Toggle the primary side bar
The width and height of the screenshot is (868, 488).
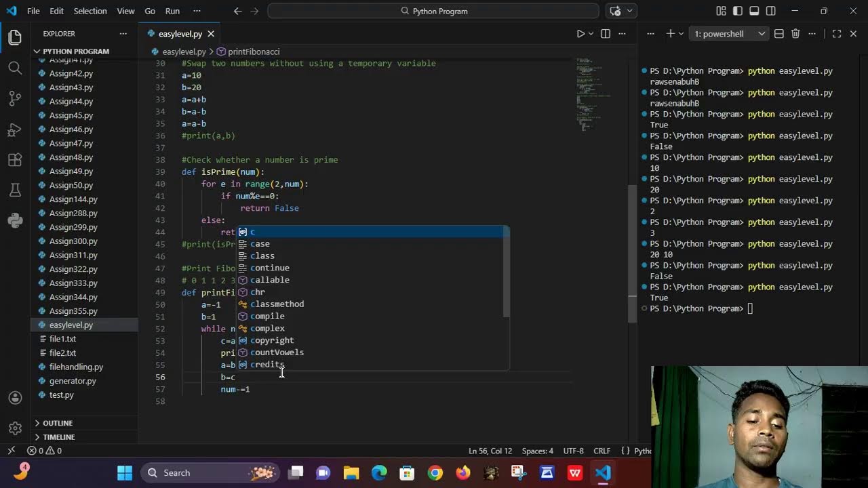(738, 11)
